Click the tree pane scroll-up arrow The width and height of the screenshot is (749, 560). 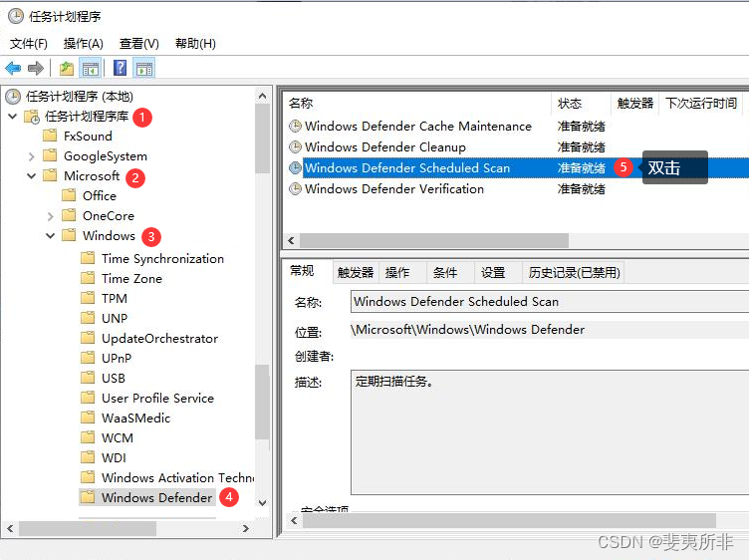click(262, 96)
